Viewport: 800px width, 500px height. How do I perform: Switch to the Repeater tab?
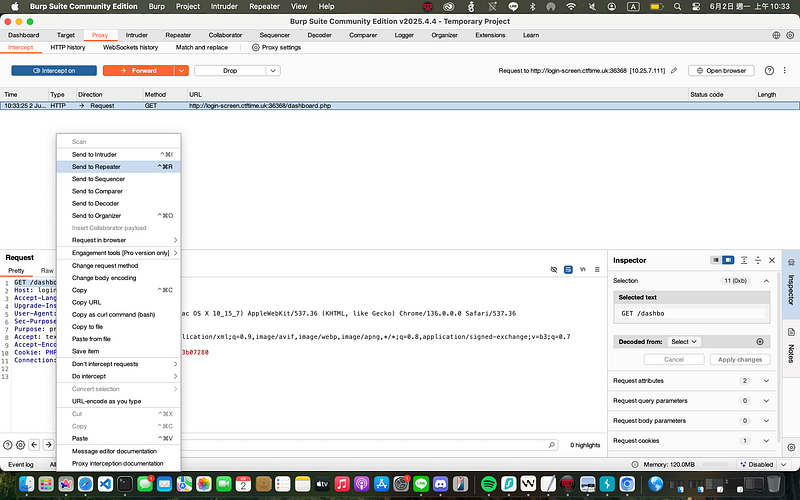[178, 35]
